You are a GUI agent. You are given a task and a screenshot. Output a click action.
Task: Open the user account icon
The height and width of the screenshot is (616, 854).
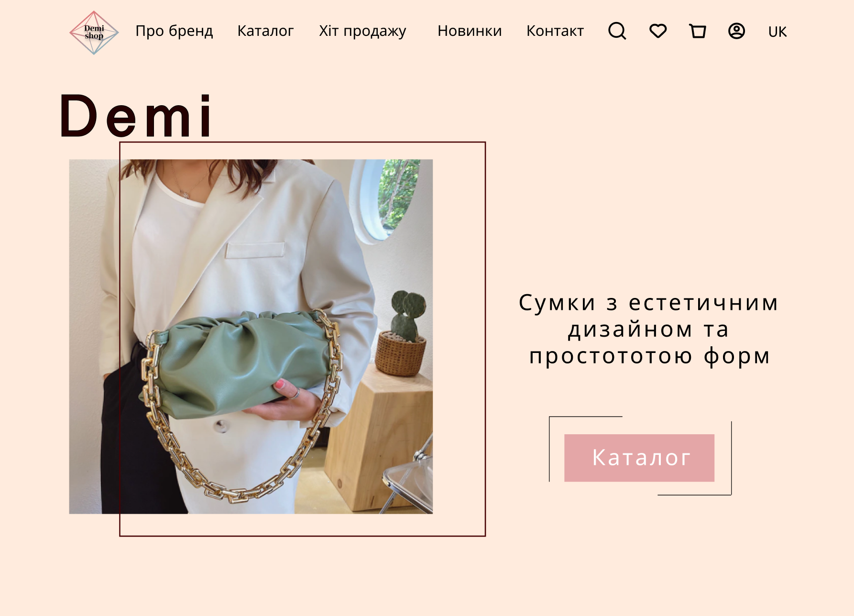click(x=736, y=31)
